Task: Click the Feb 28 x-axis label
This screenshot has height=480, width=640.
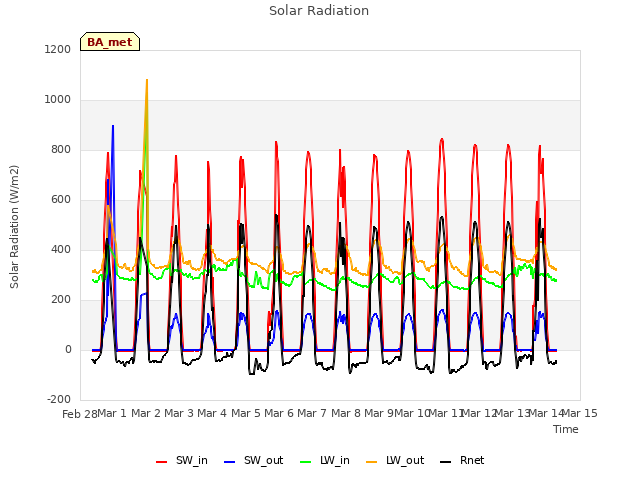Action: pyautogui.click(x=80, y=414)
